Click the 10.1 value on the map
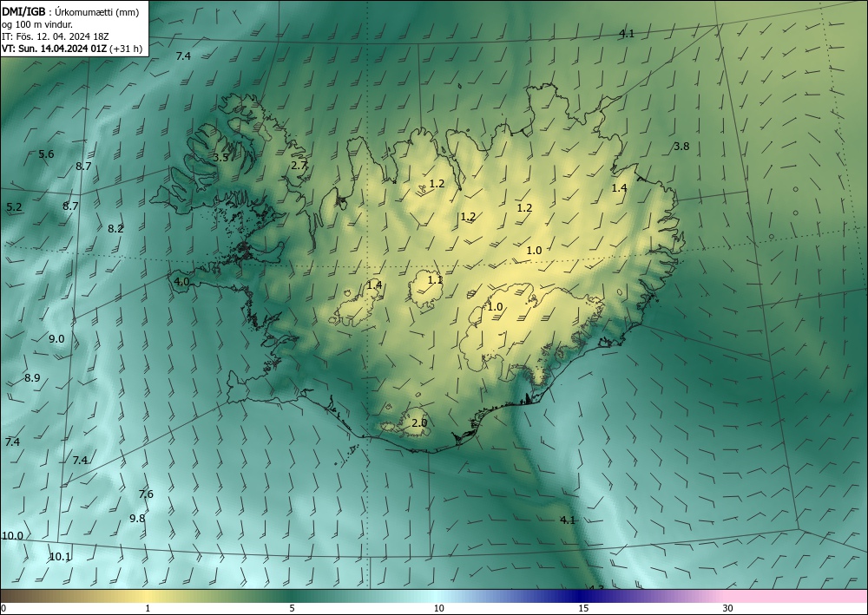 [x=60, y=557]
